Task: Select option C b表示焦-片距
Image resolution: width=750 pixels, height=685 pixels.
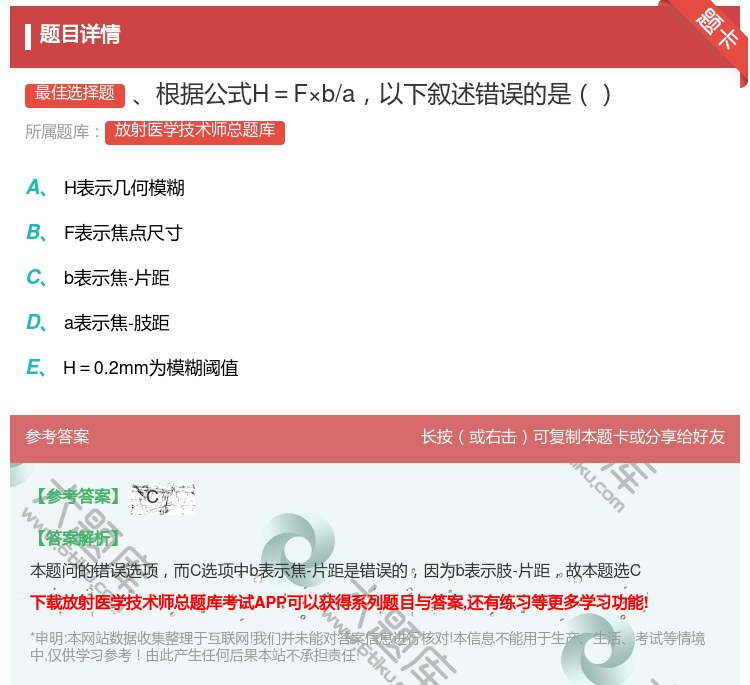Action: tap(98, 278)
